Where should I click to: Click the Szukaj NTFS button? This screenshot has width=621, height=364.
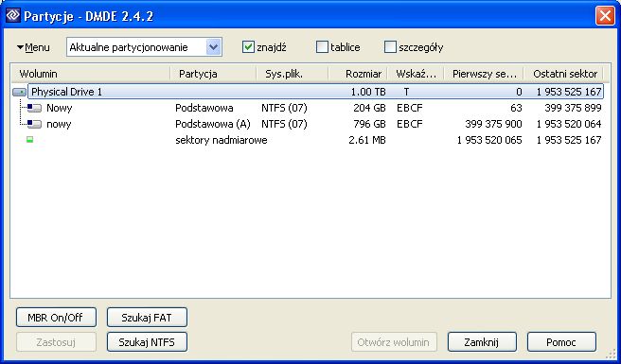tap(147, 342)
